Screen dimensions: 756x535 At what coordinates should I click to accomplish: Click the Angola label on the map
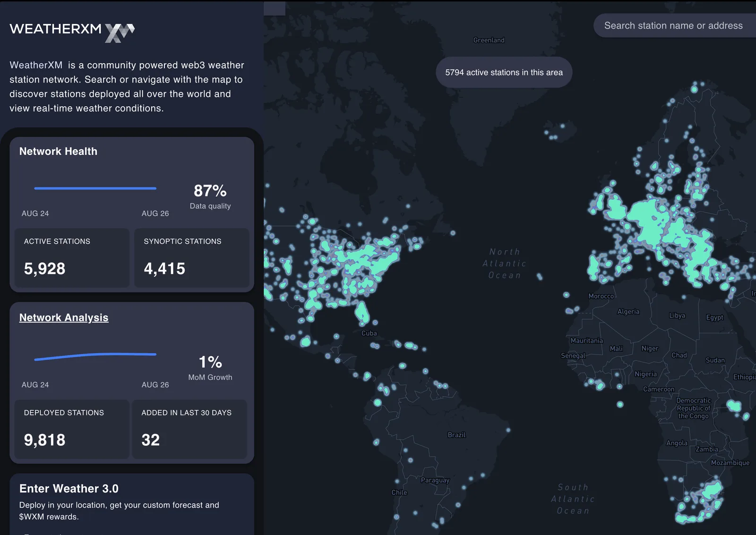(x=677, y=443)
